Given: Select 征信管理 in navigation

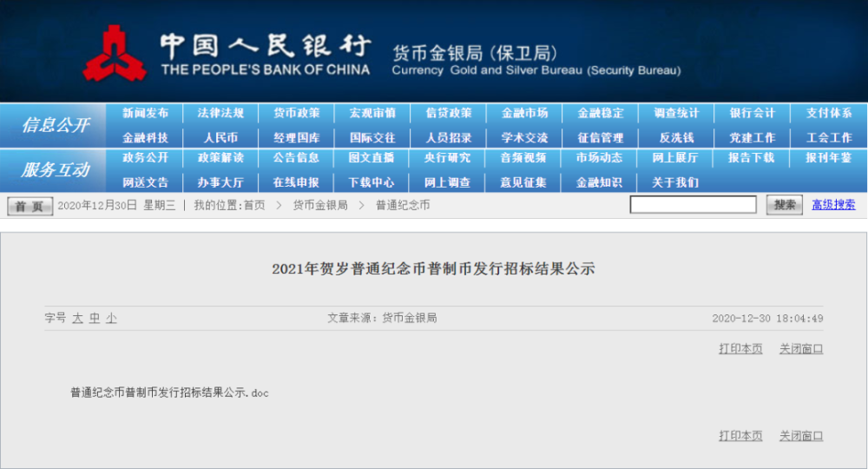Looking at the screenshot, I should click(601, 138).
